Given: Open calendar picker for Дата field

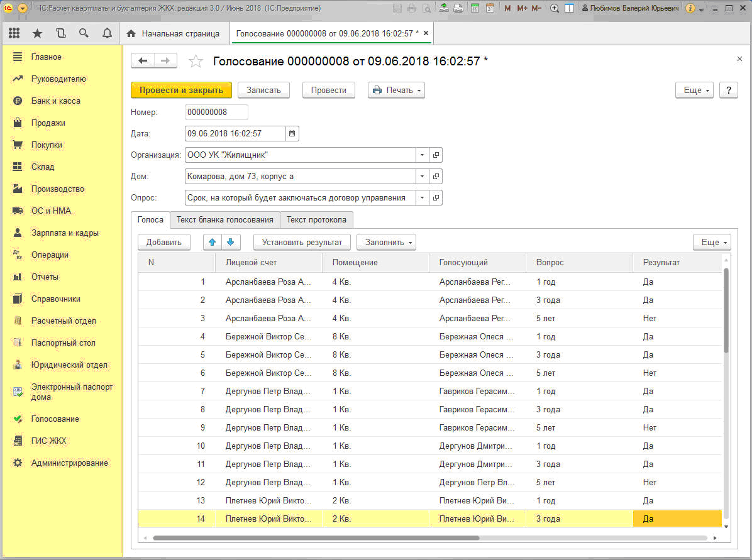Looking at the screenshot, I should pyautogui.click(x=292, y=133).
